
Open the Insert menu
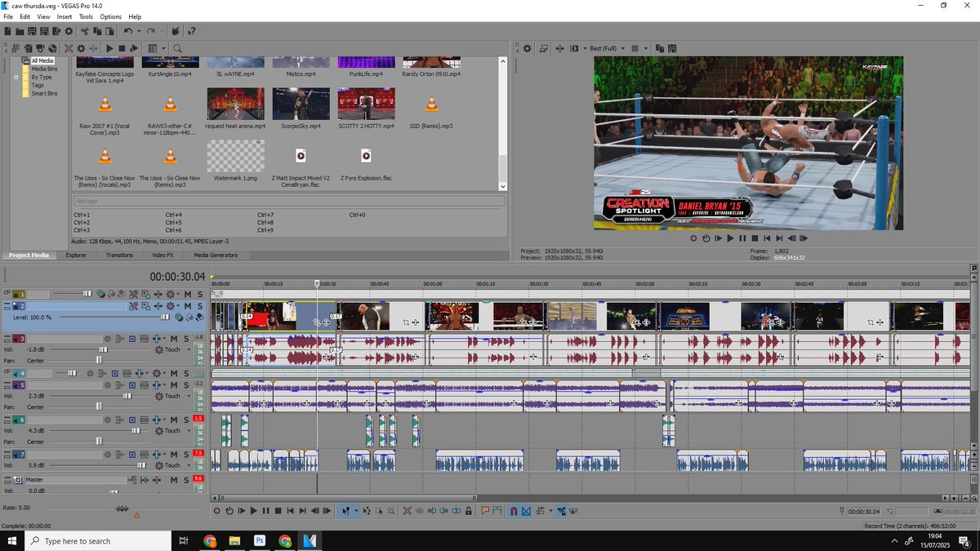[x=65, y=16]
